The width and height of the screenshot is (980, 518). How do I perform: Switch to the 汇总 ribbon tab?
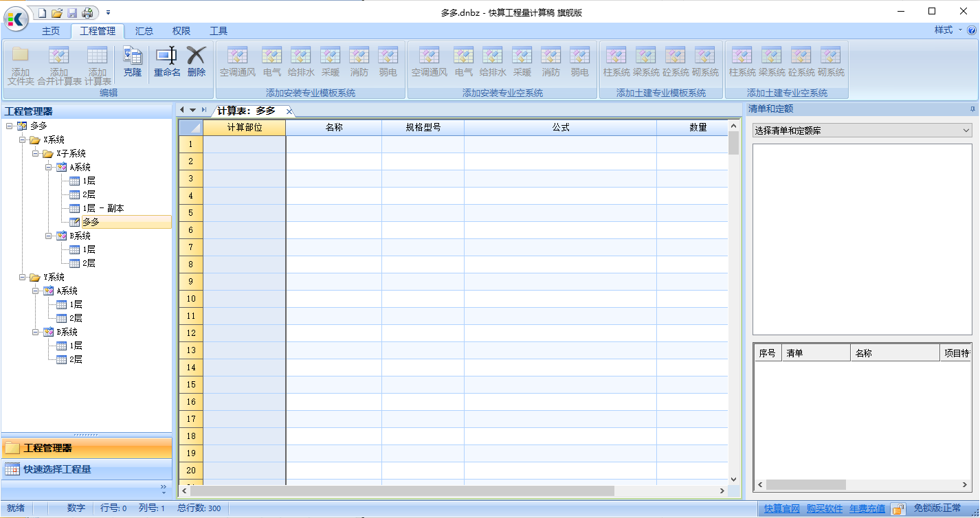144,31
